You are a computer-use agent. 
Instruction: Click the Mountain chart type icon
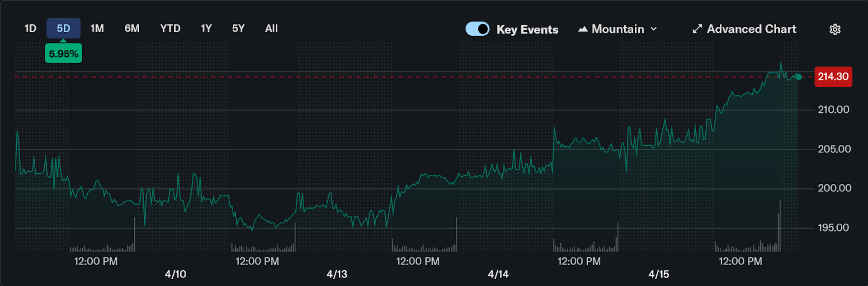point(583,29)
